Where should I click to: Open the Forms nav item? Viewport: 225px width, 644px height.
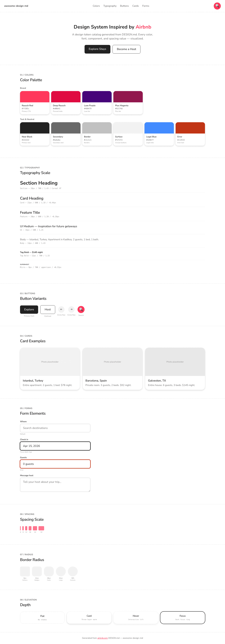coord(146,6)
